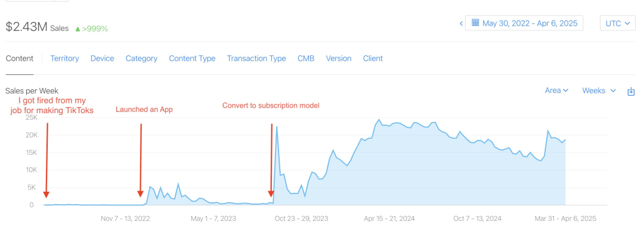
Task: Click the Oct 23 - 29, 2023 axis label
Action: (x=302, y=218)
